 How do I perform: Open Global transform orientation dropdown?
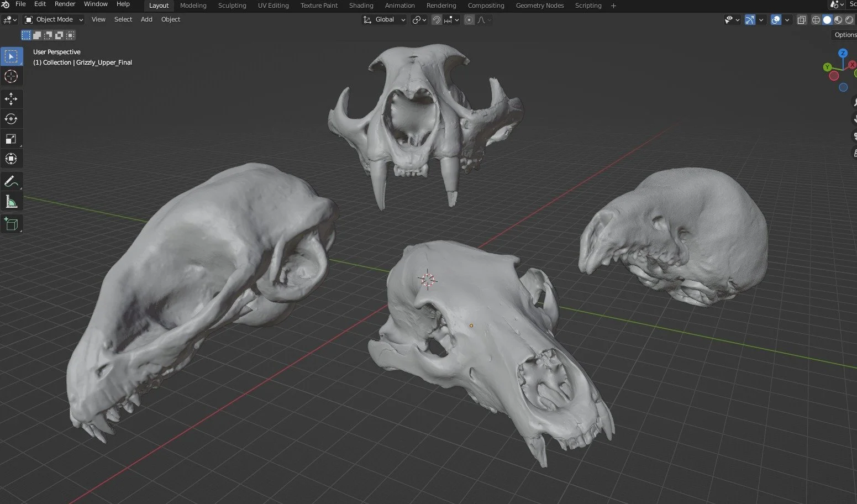384,20
